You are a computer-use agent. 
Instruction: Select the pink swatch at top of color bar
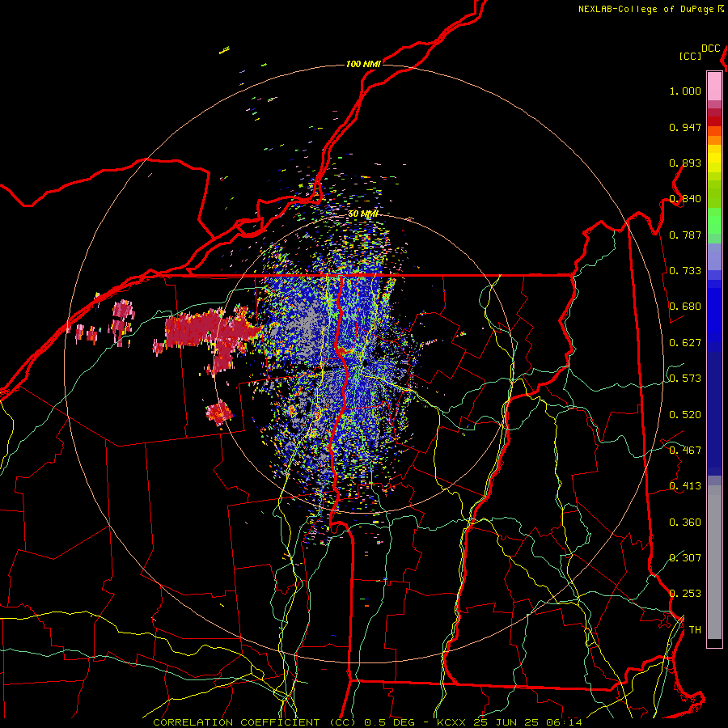click(714, 86)
